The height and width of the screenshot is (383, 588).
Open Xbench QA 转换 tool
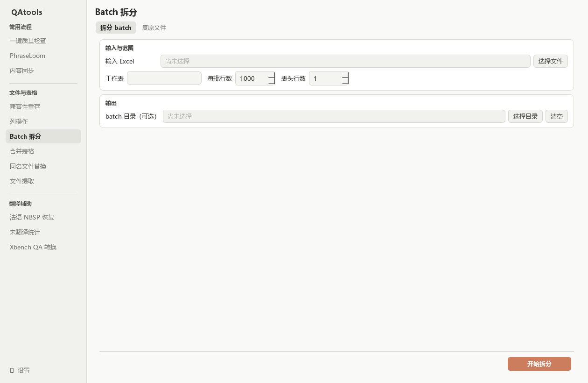coord(43,247)
